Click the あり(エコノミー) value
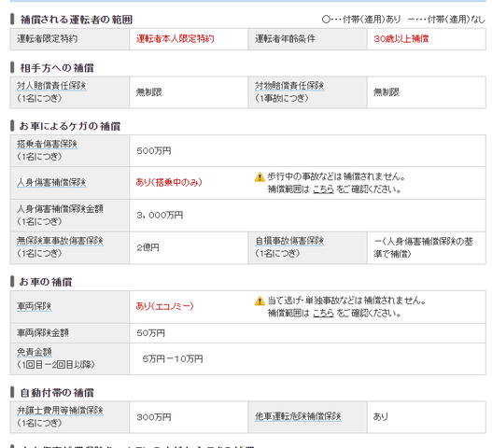Image resolution: width=492 pixels, height=448 pixels. point(164,306)
